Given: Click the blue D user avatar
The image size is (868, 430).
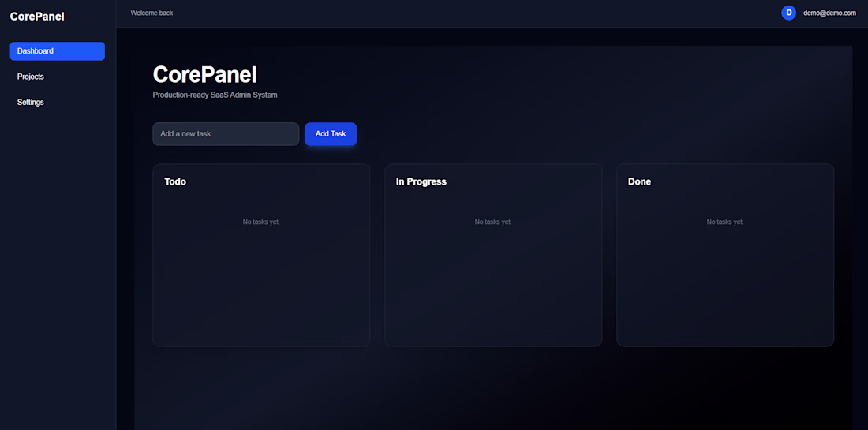Looking at the screenshot, I should 788,13.
